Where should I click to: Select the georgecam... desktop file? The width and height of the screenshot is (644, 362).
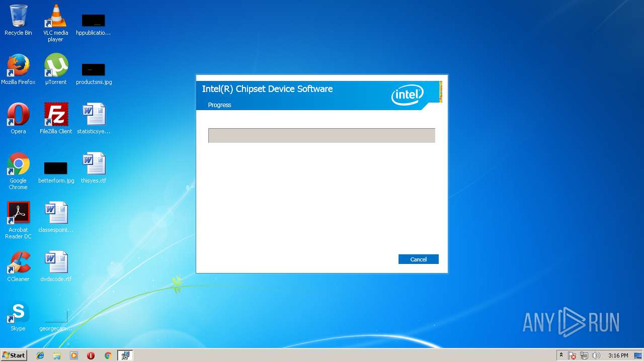[56, 320]
